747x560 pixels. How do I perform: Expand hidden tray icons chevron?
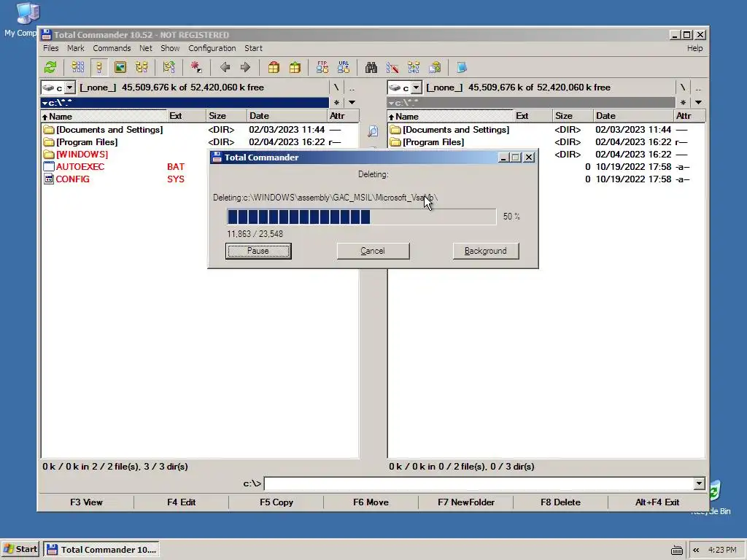pyautogui.click(x=695, y=550)
